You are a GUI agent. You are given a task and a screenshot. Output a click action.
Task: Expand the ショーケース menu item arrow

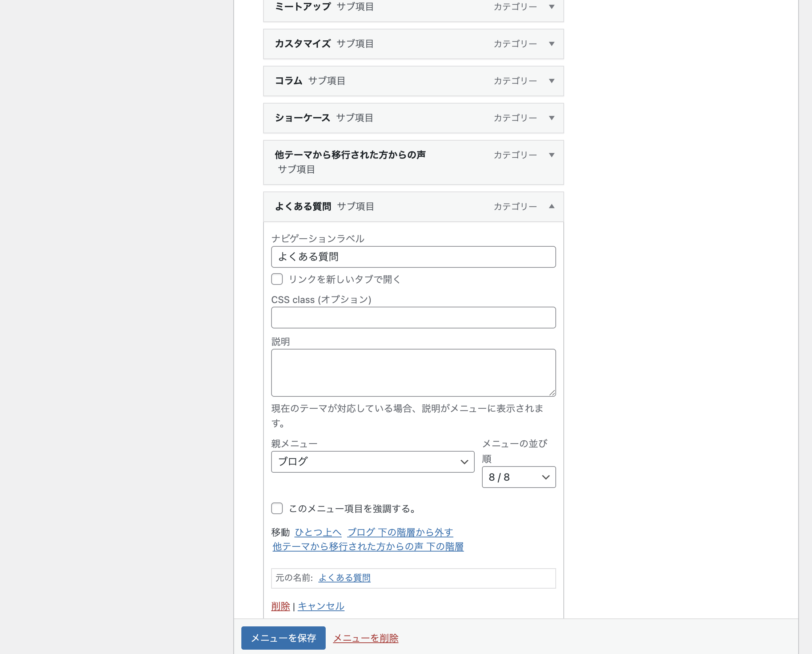click(x=551, y=118)
